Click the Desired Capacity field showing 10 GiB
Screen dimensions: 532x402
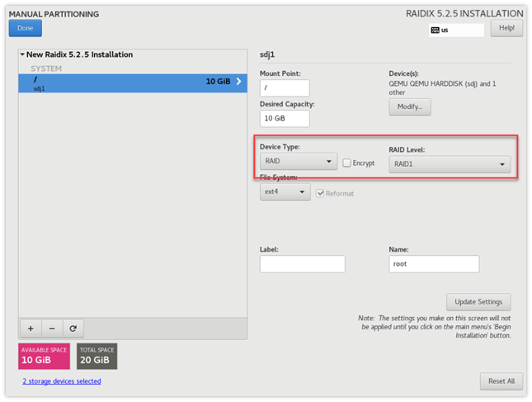(285, 119)
